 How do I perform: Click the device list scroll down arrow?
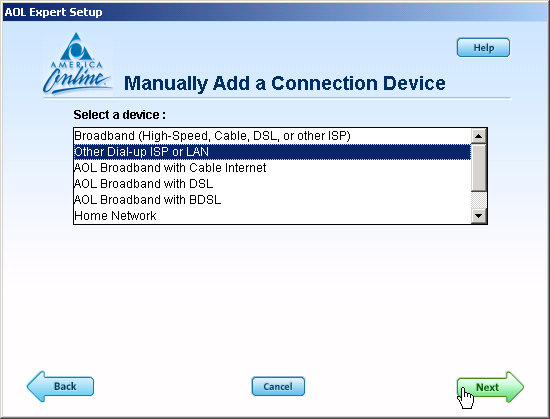[x=479, y=216]
